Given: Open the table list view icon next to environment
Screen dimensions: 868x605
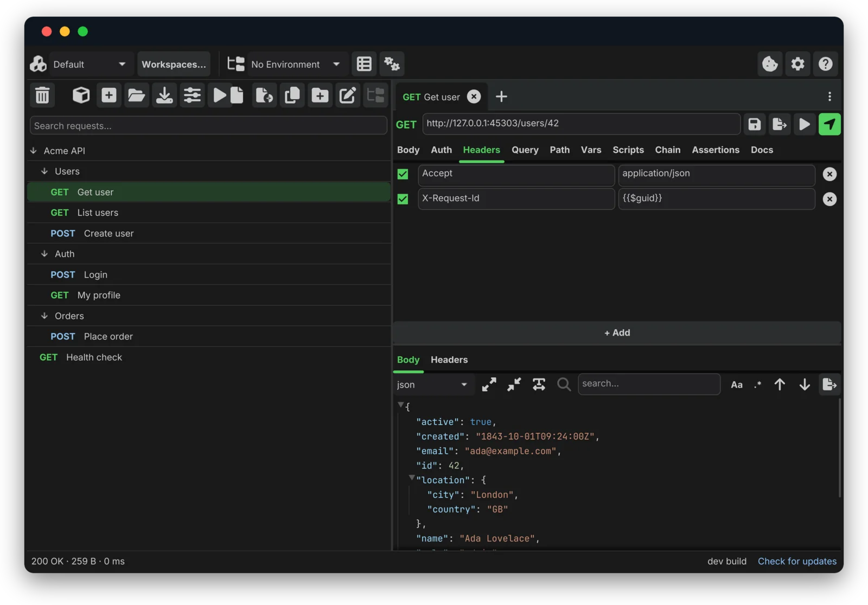Looking at the screenshot, I should [364, 64].
